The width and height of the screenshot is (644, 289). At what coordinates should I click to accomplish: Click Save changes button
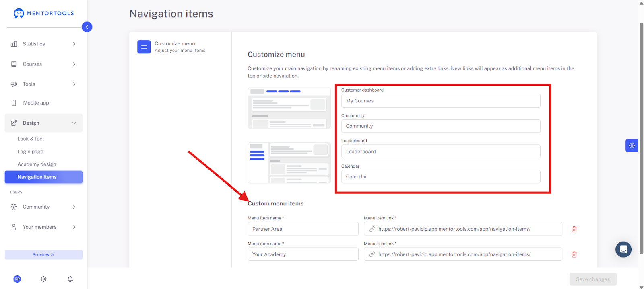click(593, 279)
